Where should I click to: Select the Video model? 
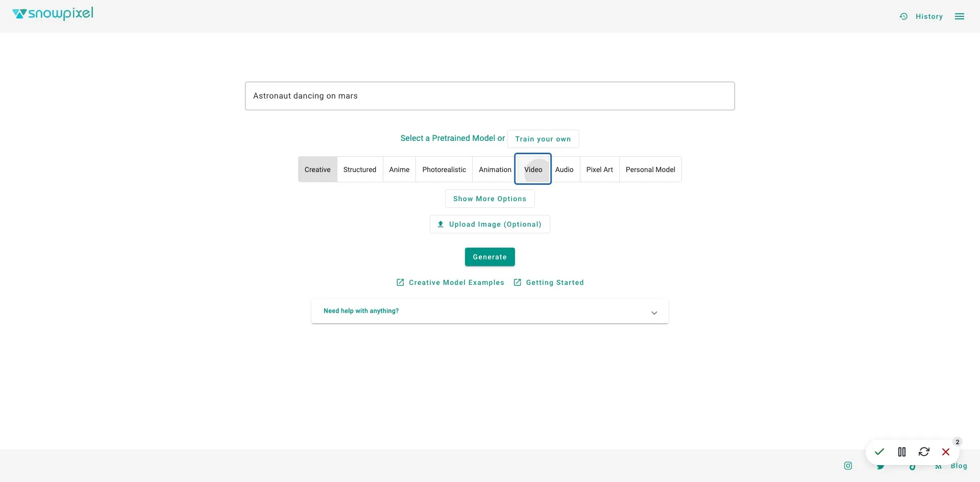tap(533, 170)
